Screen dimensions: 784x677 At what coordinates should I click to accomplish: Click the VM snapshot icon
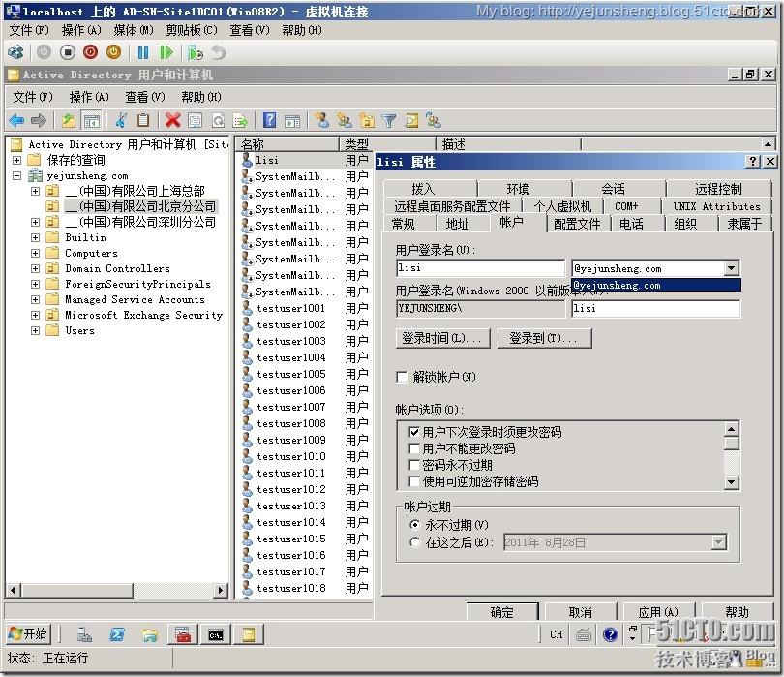click(195, 52)
